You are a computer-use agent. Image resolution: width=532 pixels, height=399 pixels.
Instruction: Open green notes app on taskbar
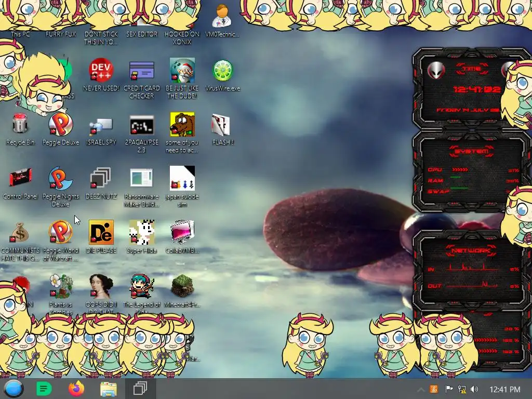click(44, 389)
